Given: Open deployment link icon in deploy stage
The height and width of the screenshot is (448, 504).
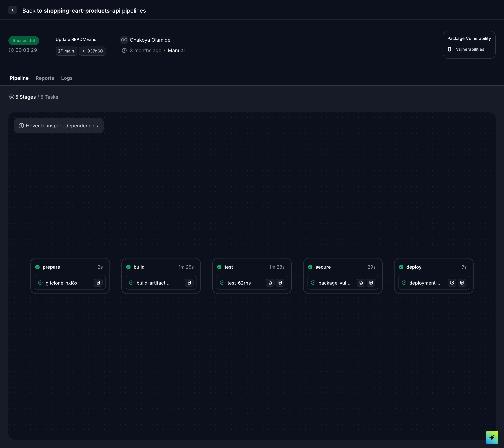Looking at the screenshot, I should (x=452, y=283).
